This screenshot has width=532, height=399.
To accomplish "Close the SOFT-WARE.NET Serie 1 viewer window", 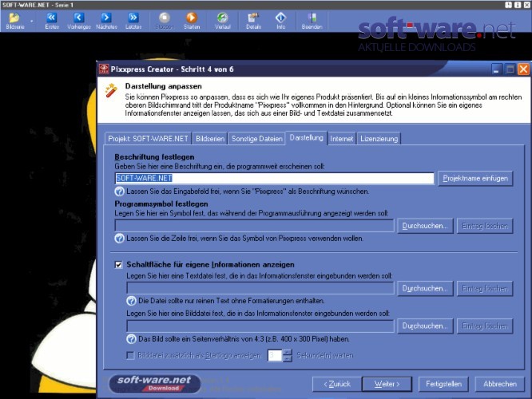I will coord(526,5).
